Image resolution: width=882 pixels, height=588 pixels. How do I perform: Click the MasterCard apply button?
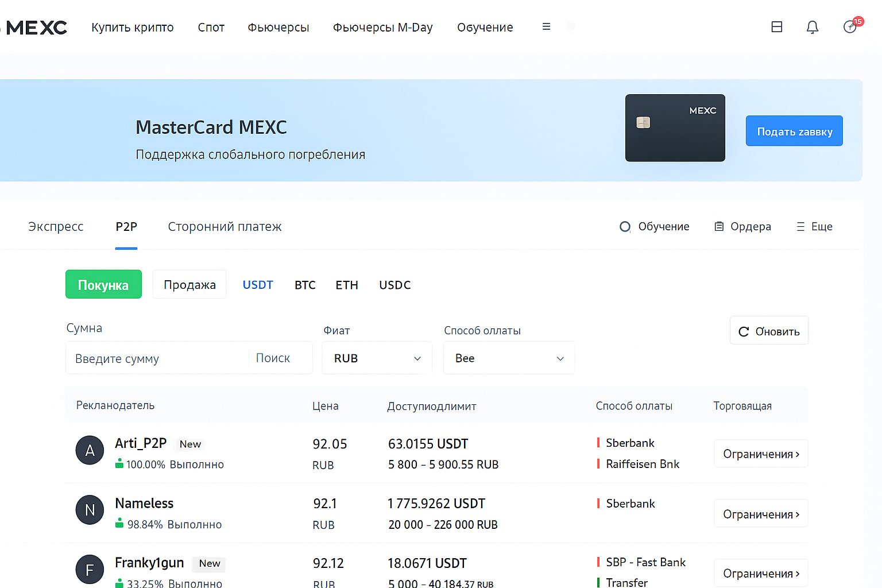pyautogui.click(x=794, y=131)
